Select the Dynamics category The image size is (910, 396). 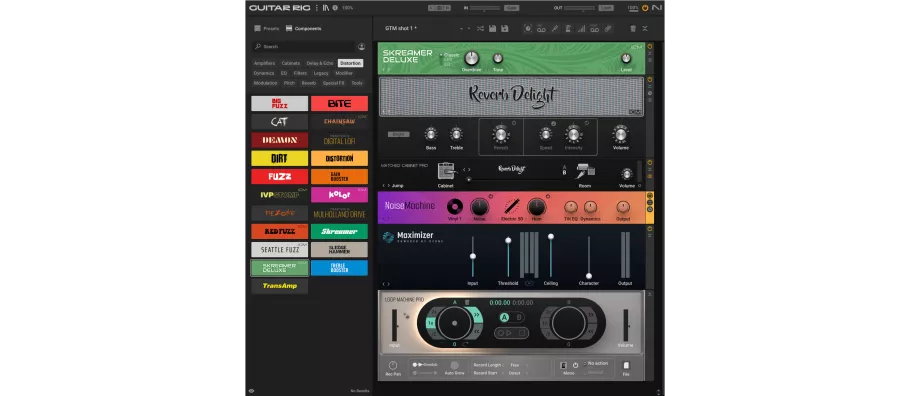point(263,73)
